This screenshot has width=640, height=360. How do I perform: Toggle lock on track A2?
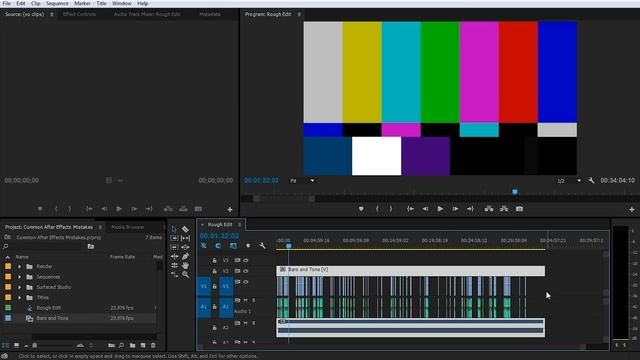(x=214, y=327)
